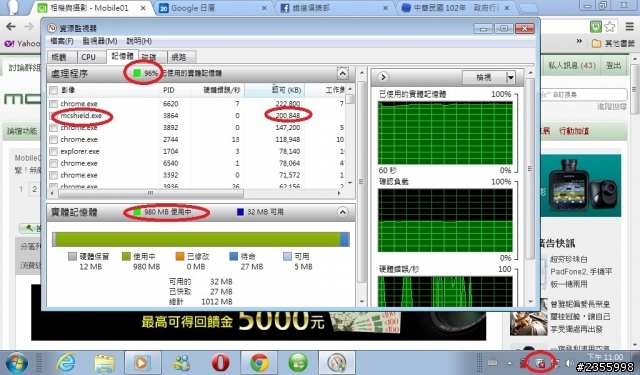Screen dimensions: 640x375
Task: Open the Yahoo bookmark in the bookmarks bar
Action: pyautogui.click(x=22, y=43)
